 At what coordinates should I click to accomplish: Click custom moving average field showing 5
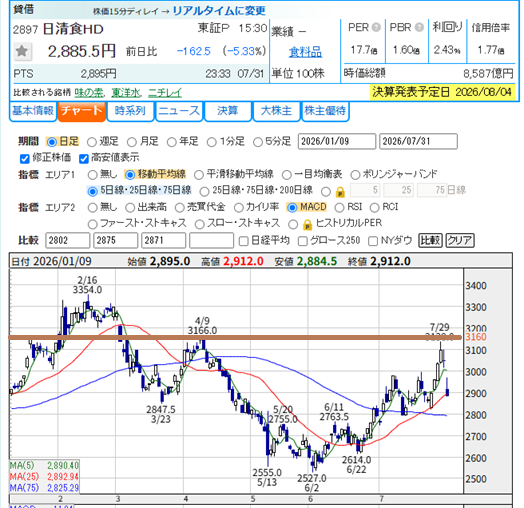click(365, 190)
